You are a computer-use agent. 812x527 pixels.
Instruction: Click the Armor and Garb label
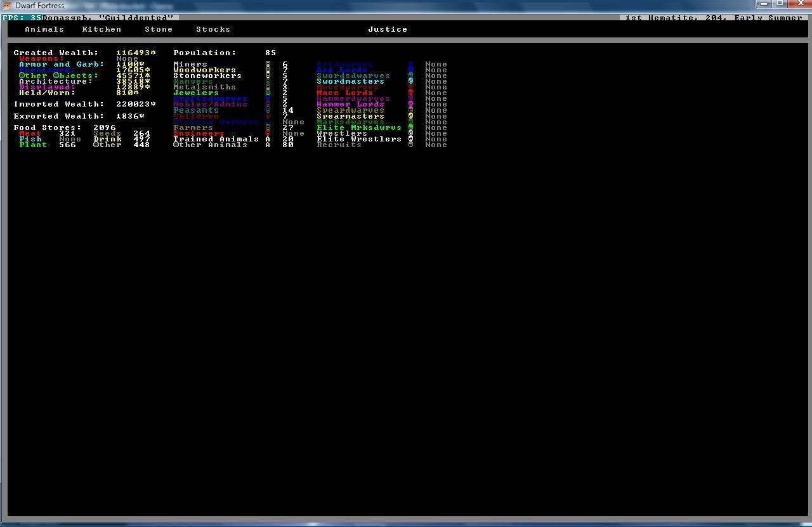click(62, 64)
